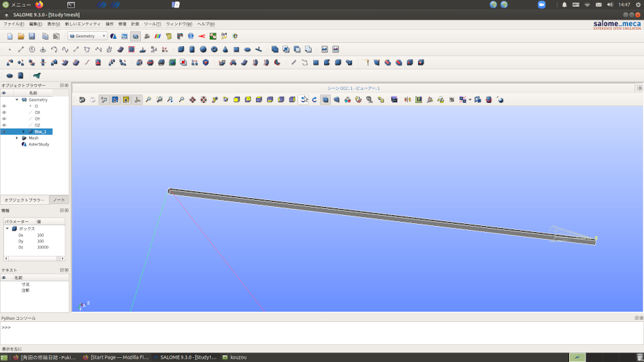644x362 pixels.
Task: Select the curve creation tool
Action: pos(65,49)
